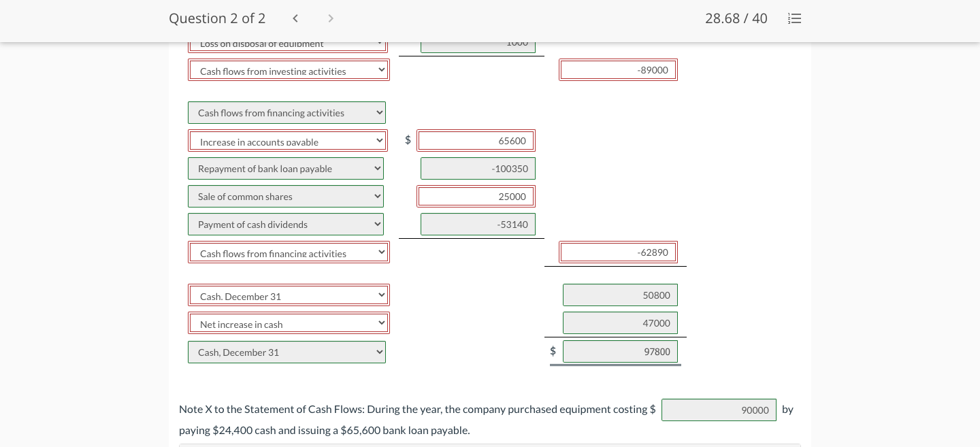The width and height of the screenshot is (980, 447).
Task: Open 'Loss on disposal of equipment' dropdown
Action: 288,46
